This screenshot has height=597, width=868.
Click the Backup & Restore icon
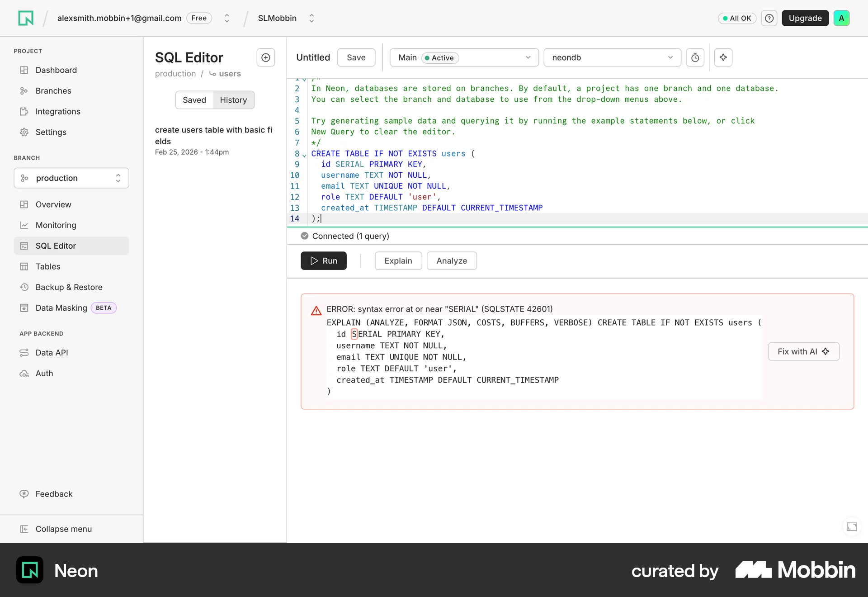24,287
